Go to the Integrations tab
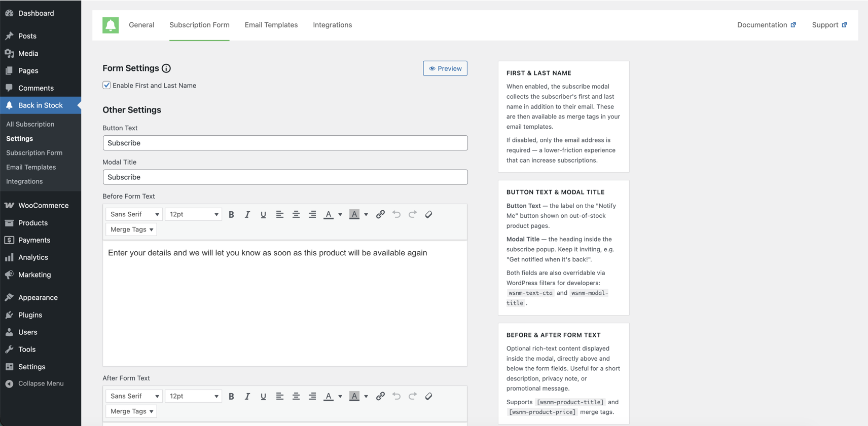This screenshot has height=426, width=868. [x=333, y=25]
